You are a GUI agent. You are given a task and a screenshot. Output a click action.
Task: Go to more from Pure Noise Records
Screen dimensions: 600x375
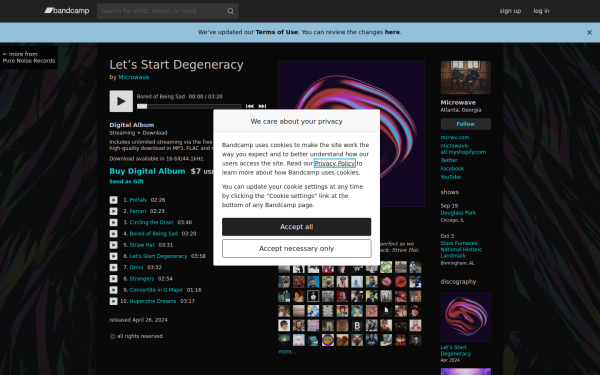coord(29,57)
